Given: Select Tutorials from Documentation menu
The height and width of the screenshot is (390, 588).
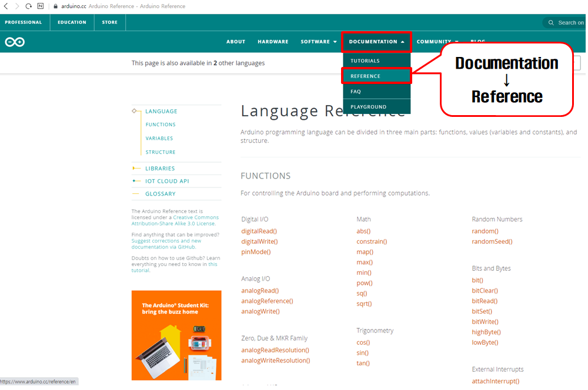Looking at the screenshot, I should click(x=376, y=60).
